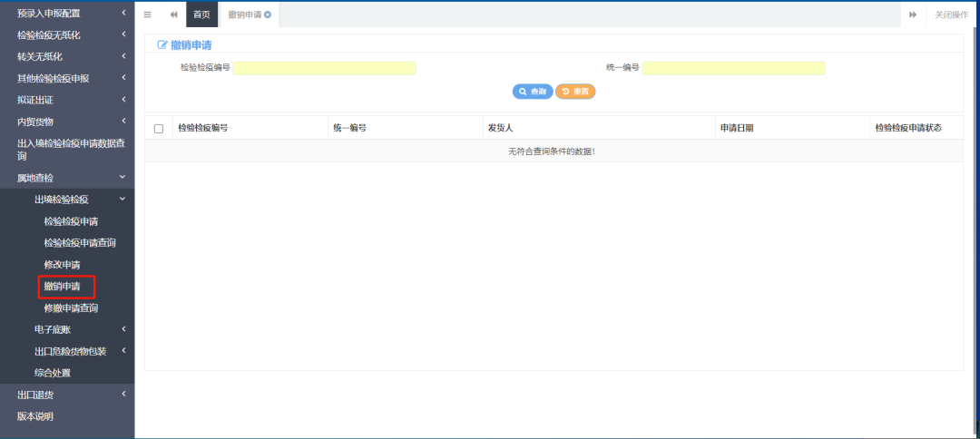Open the 首页 tab
980x439 pixels.
click(x=201, y=15)
